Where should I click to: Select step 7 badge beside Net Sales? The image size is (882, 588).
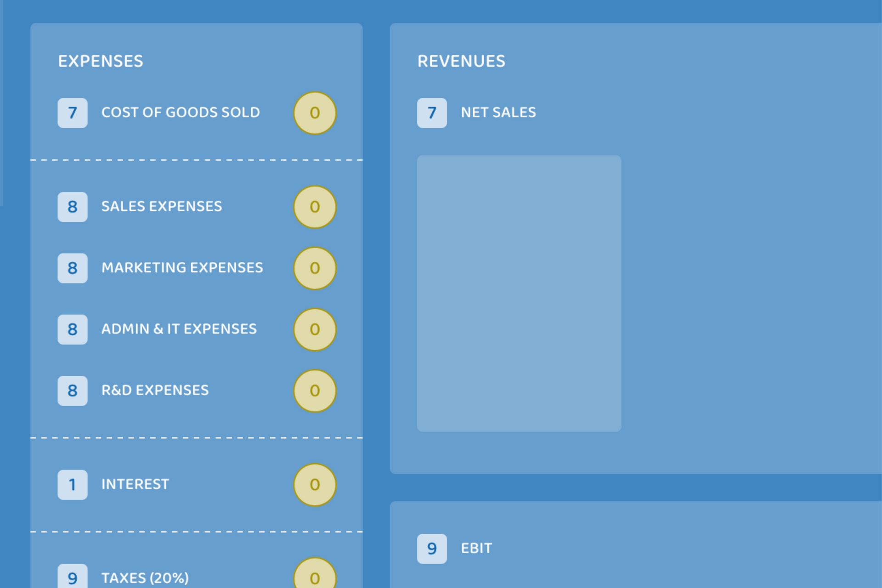[432, 113]
